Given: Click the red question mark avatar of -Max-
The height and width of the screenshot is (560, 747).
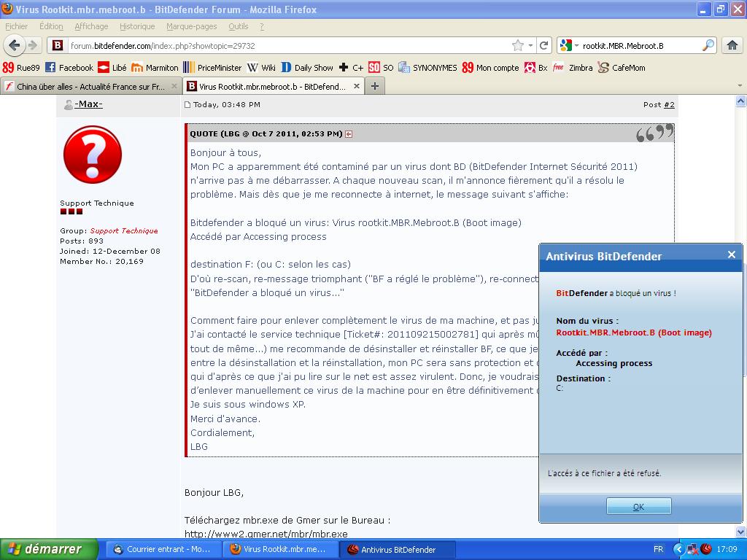Looking at the screenshot, I should click(x=93, y=155).
